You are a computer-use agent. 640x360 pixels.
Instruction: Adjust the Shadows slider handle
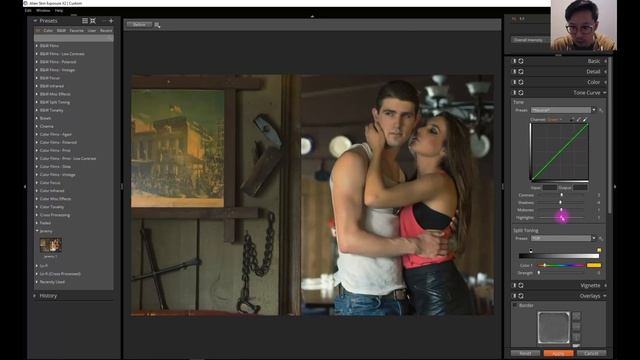(560, 202)
